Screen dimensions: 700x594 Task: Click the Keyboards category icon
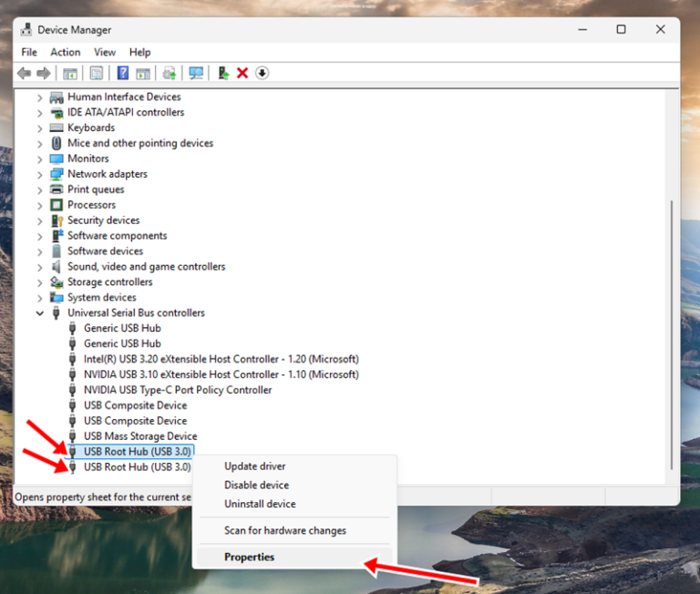57,128
